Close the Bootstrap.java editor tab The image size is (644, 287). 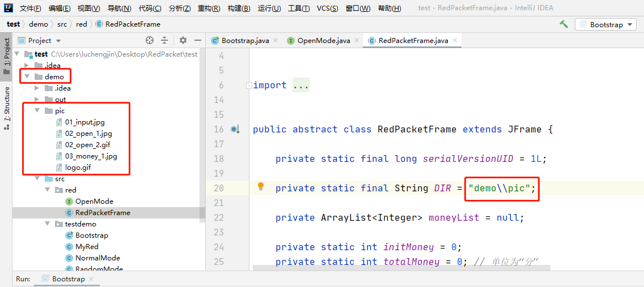coord(276,41)
